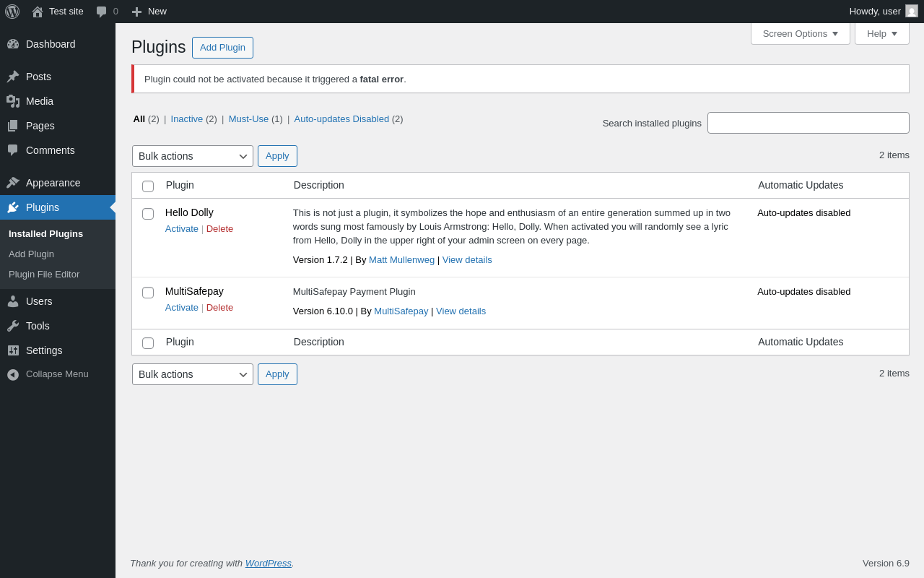Expand the Help tab
Screen dimensions: 924x578
(881, 33)
